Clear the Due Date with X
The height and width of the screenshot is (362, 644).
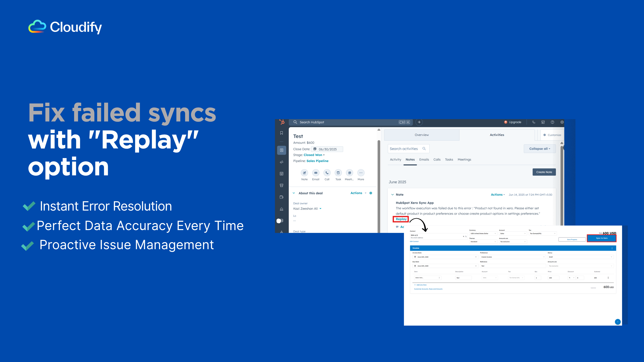coord(476,266)
